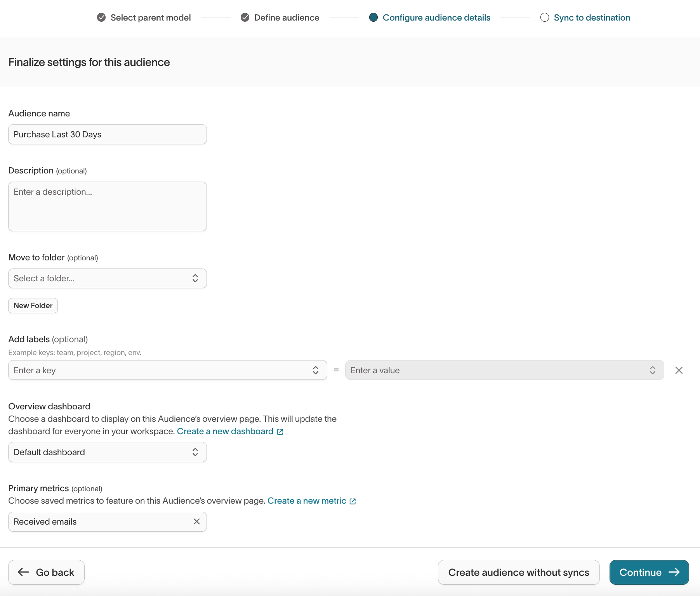Expand the Enter a value combo box
Viewport: 700px width, 596px height.
coord(504,370)
